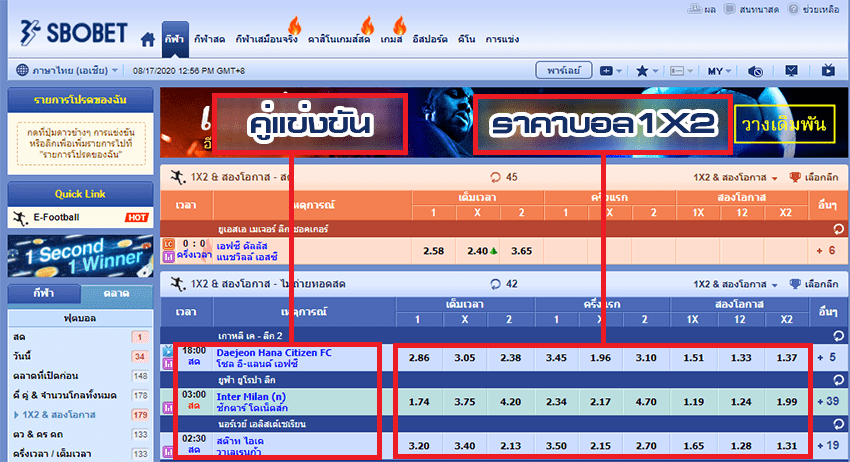Refresh the Norway Eliteserien league row
Screen dimensions: 850x462
pyautogui.click(x=838, y=424)
